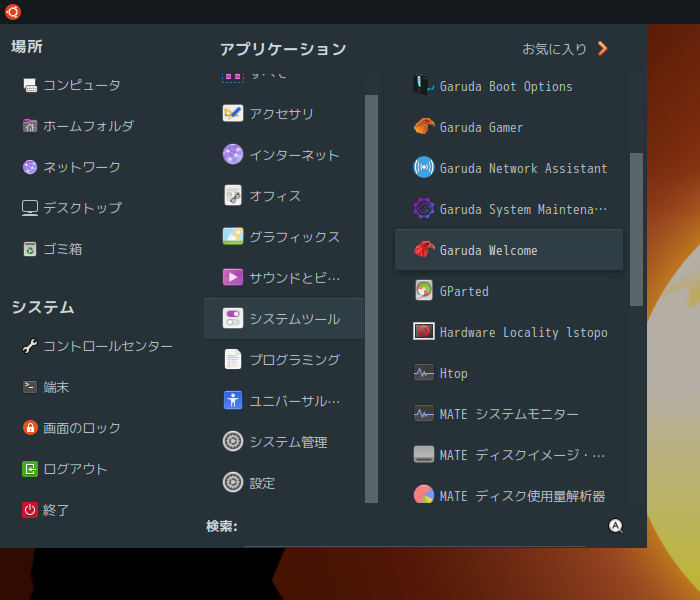Select the オフィス category icon
Viewport: 700px width, 600px height.
pyautogui.click(x=233, y=196)
